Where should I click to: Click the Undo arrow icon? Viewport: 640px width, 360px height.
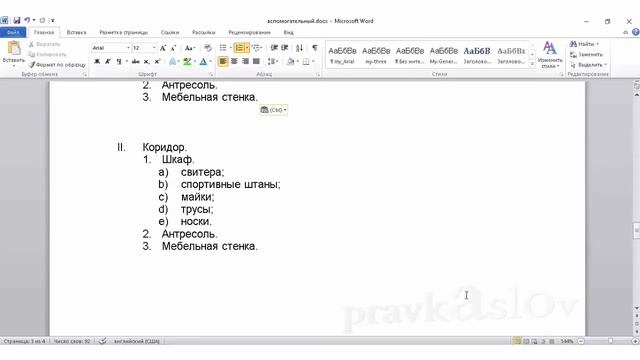(27, 20)
